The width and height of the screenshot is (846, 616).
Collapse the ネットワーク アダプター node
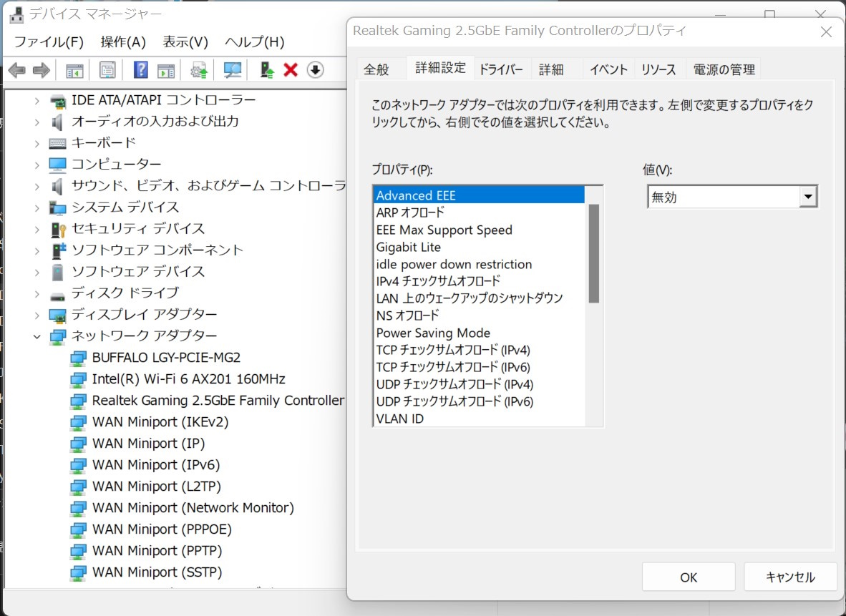37,336
